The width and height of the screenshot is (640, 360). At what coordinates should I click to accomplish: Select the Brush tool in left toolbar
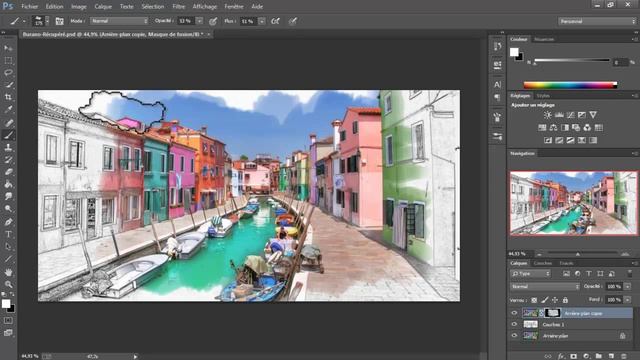click(8, 135)
